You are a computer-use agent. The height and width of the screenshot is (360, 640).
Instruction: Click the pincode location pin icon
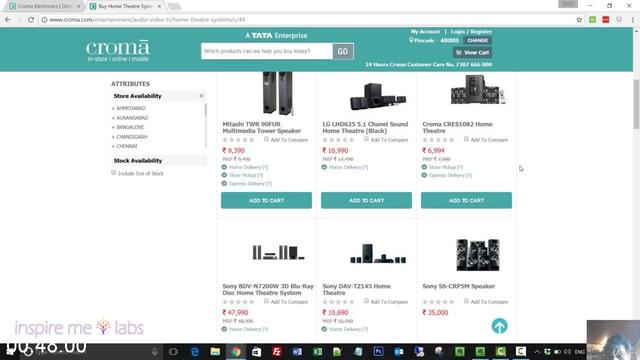pyautogui.click(x=411, y=40)
